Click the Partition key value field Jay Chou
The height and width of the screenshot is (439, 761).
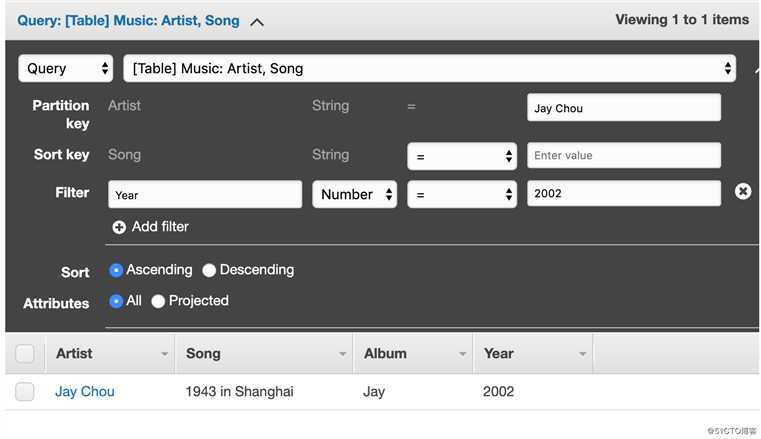(x=624, y=108)
